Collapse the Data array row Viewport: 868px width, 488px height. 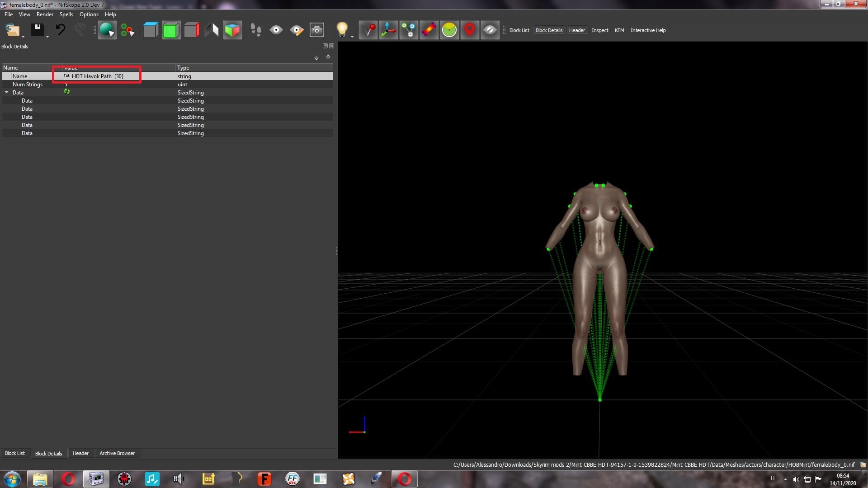(x=7, y=92)
